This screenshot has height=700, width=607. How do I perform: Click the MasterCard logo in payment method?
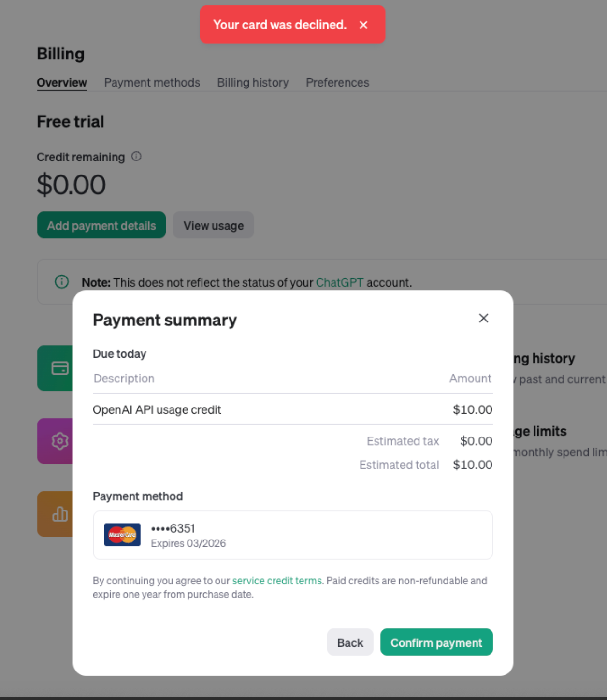click(121, 535)
